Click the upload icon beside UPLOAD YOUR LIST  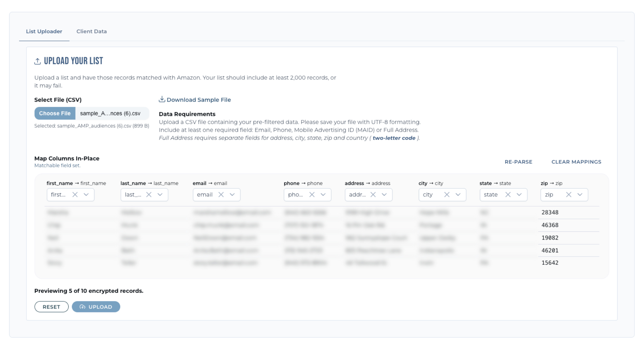(x=38, y=61)
